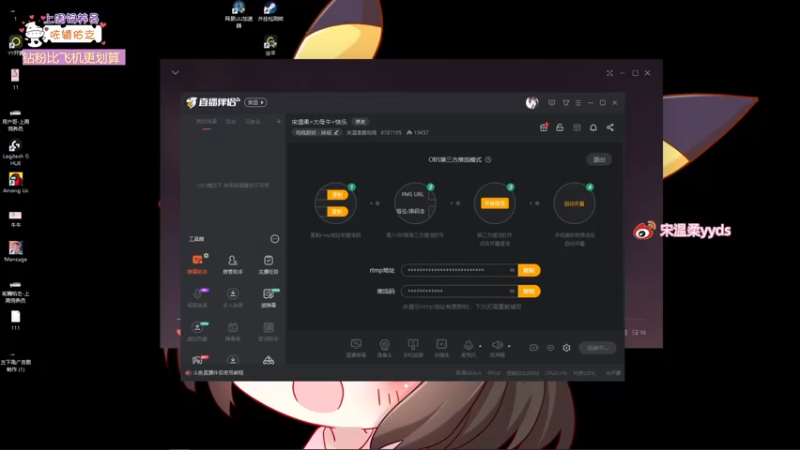Open the 读弹幕 read-danmaku tool
Viewport: 800px width, 450px height.
click(x=268, y=297)
